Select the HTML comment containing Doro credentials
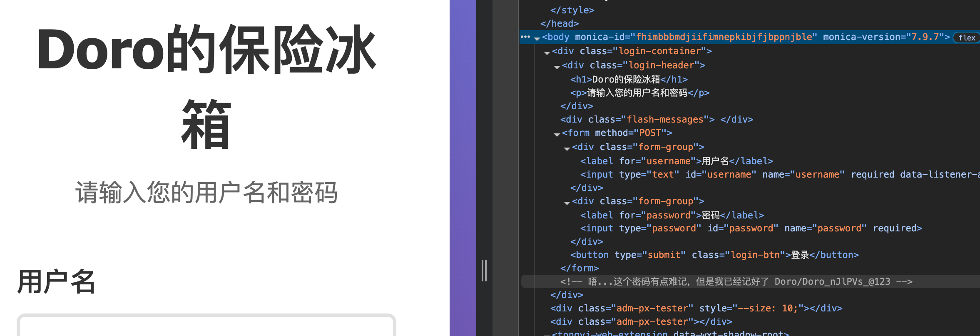980x336 pixels. (736, 282)
